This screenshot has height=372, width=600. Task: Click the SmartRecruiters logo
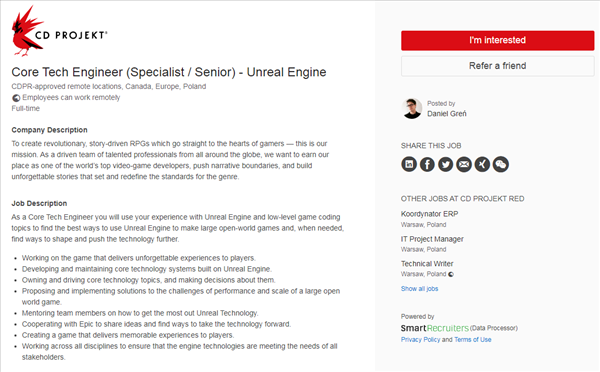(x=435, y=328)
